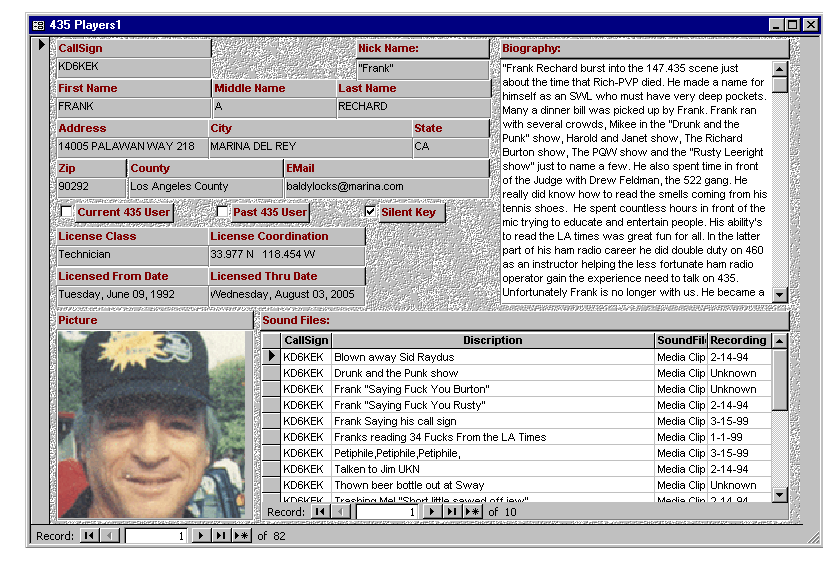
Task: Click the SoundFile column header
Action: (x=681, y=340)
